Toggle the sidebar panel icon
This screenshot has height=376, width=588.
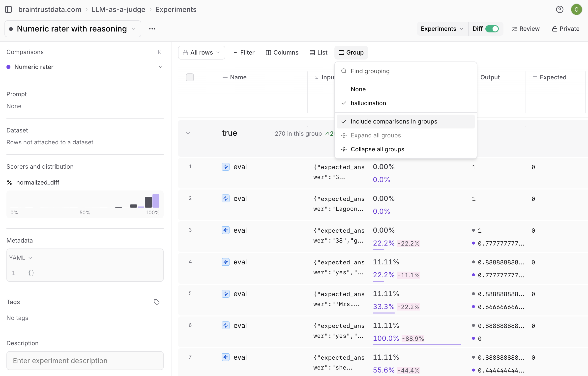tap(8, 9)
